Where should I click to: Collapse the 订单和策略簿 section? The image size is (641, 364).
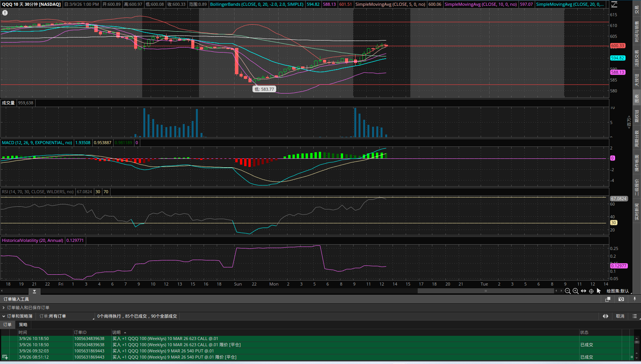pos(17,316)
